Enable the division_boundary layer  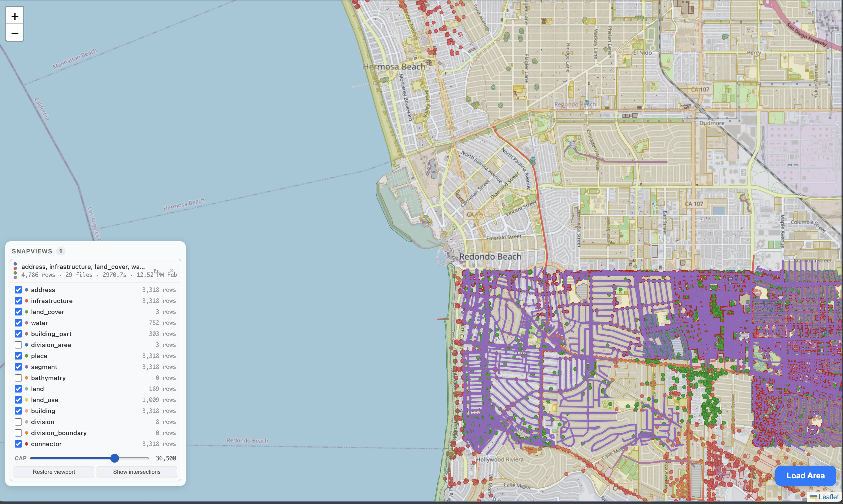(18, 433)
